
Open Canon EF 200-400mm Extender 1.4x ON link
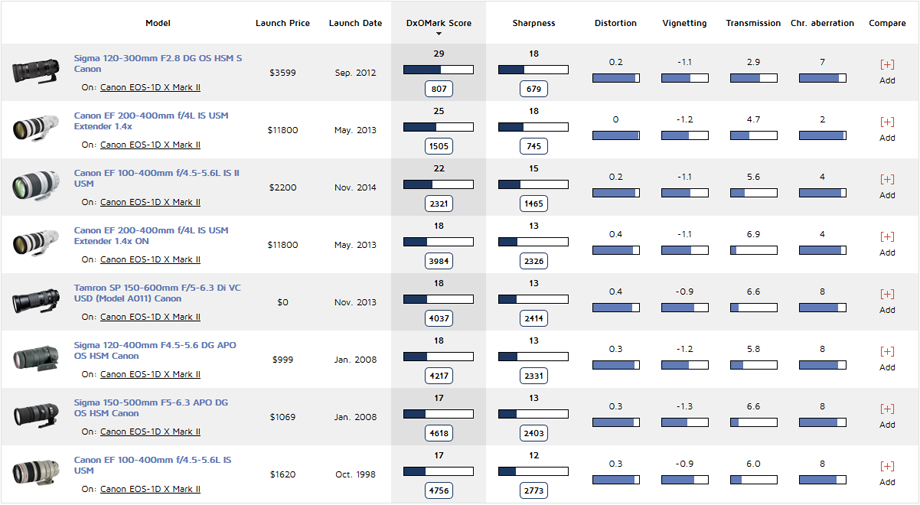pos(151,236)
